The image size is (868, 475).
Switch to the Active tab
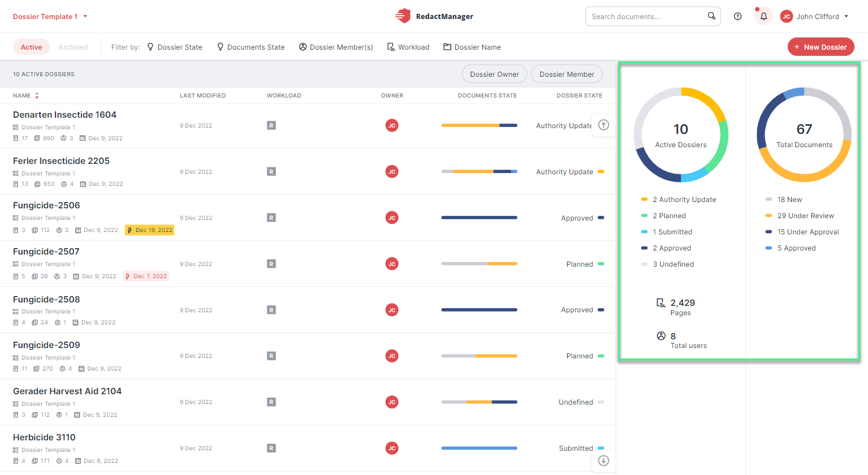[31, 47]
